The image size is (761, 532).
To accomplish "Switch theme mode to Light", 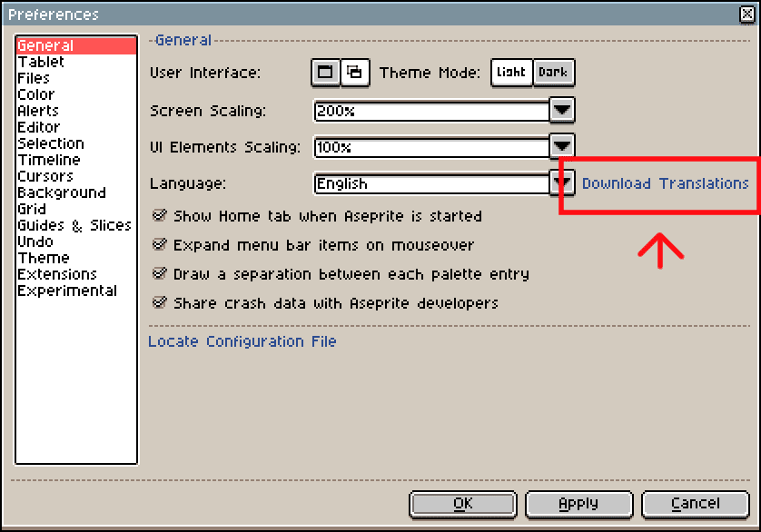I will 511,73.
